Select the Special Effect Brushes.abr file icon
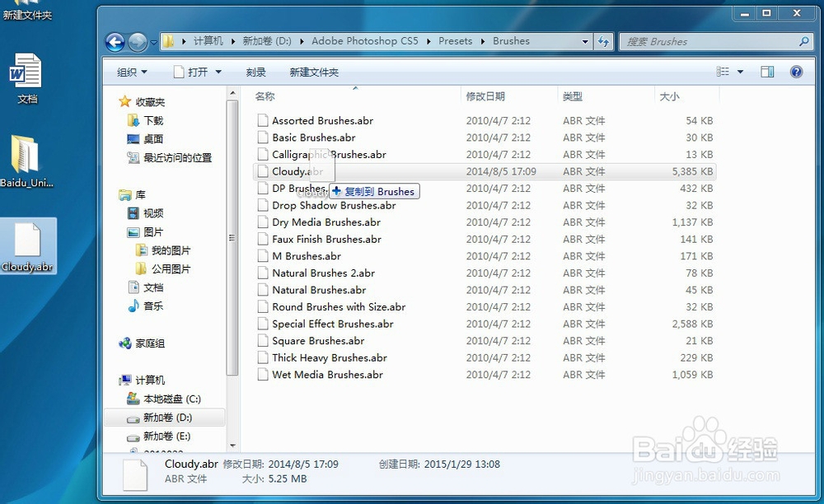This screenshot has height=504, width=824. (263, 324)
